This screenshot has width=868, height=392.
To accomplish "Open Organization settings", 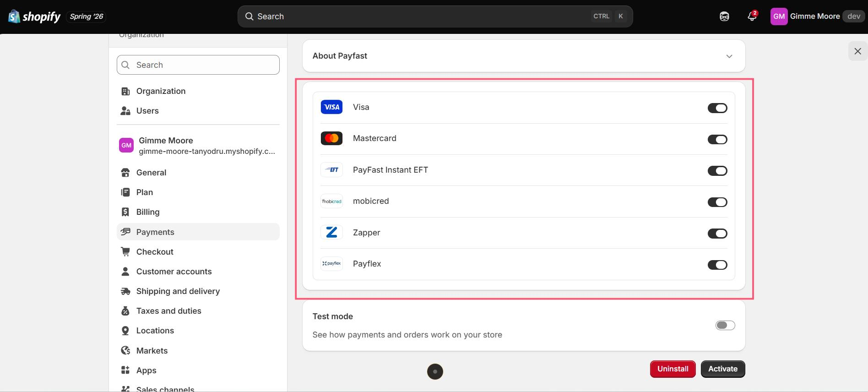I will pos(198,91).
